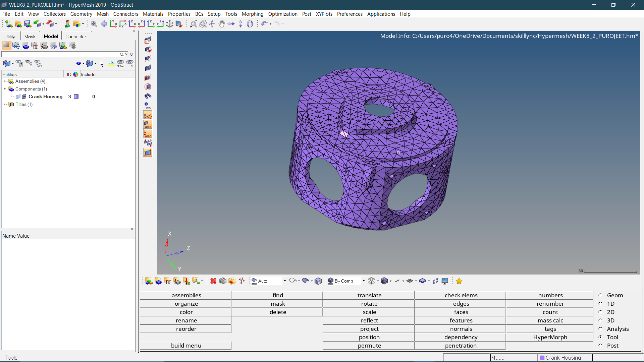Open the By Comp element color dropdown
This screenshot has height=362, width=644.
coord(363,281)
